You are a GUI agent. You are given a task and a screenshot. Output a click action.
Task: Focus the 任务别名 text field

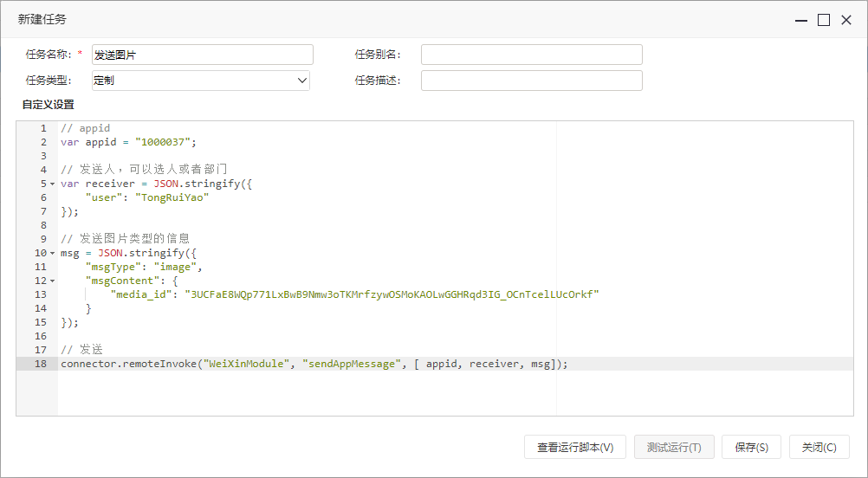click(531, 55)
